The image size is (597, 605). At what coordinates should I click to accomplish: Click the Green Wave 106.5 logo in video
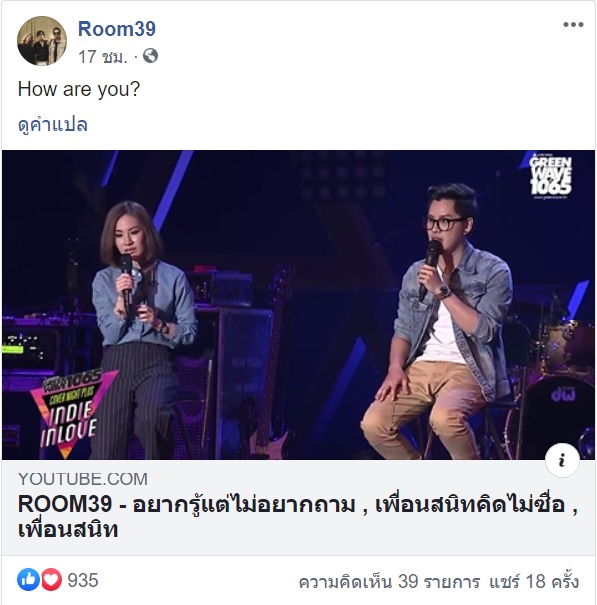pos(551,176)
